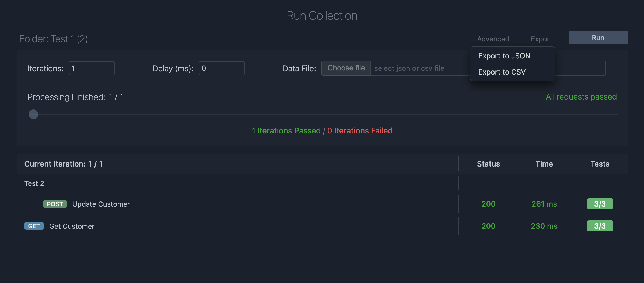The image size is (644, 283).
Task: Select Export to JSON
Action: click(504, 56)
